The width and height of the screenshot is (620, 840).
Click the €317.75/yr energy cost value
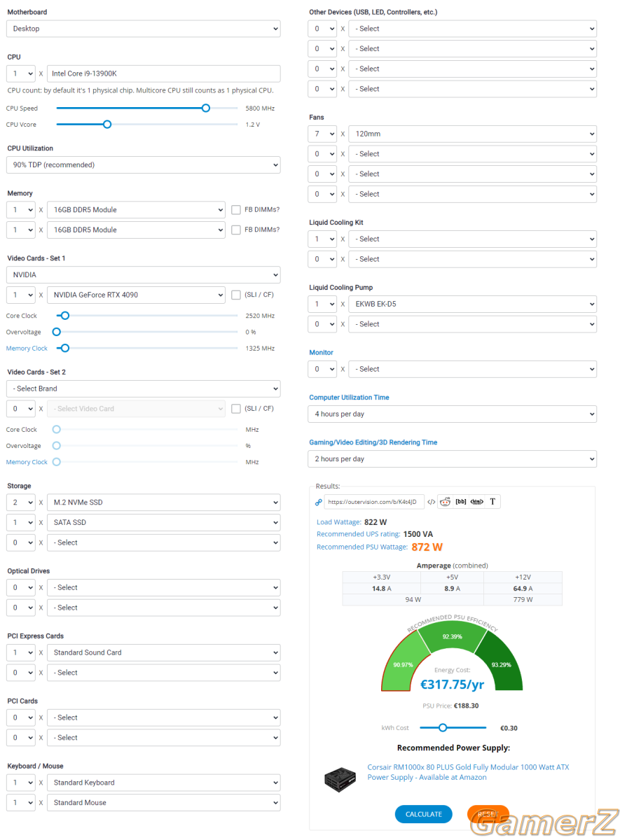[x=452, y=685]
